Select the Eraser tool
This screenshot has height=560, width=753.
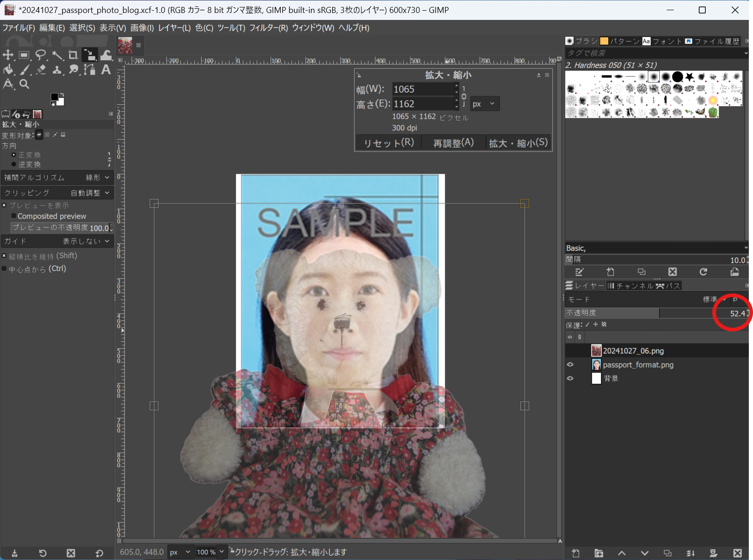[x=41, y=70]
